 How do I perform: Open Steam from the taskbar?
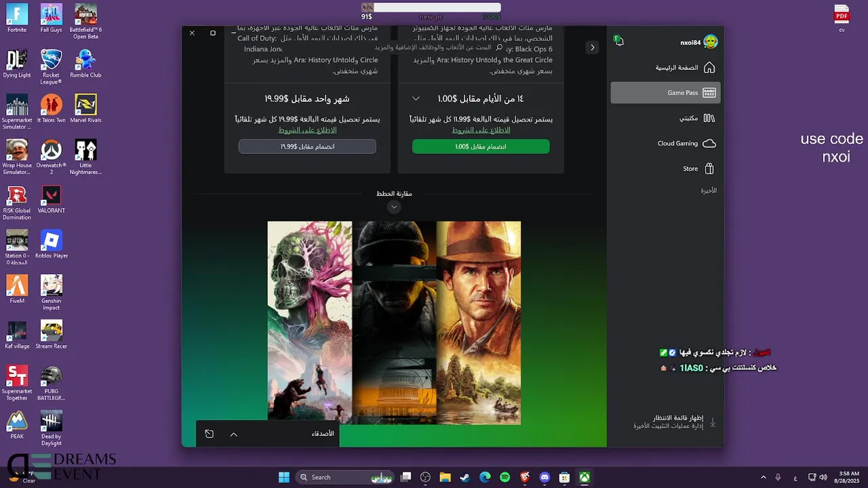(465, 477)
